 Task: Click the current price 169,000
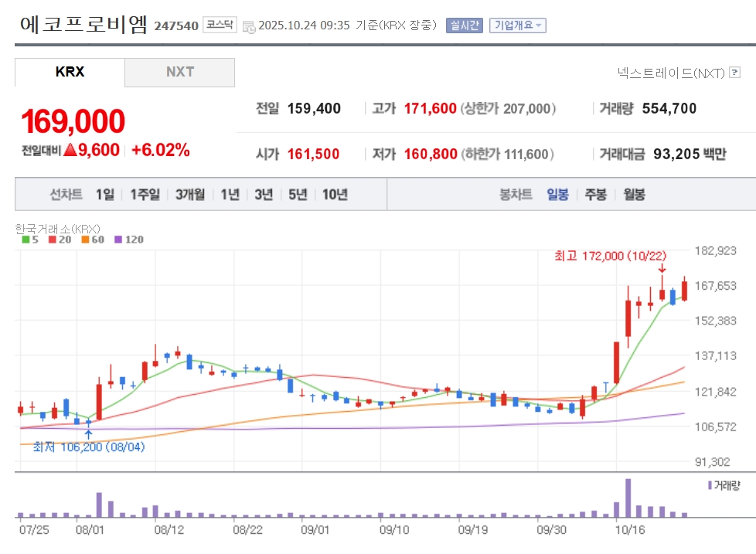click(73, 121)
